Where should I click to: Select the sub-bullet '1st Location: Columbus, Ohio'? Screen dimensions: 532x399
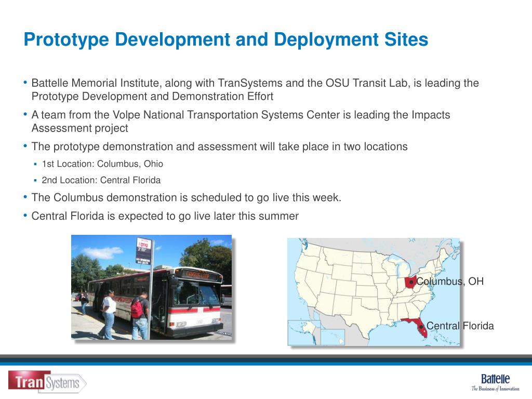[102, 164]
